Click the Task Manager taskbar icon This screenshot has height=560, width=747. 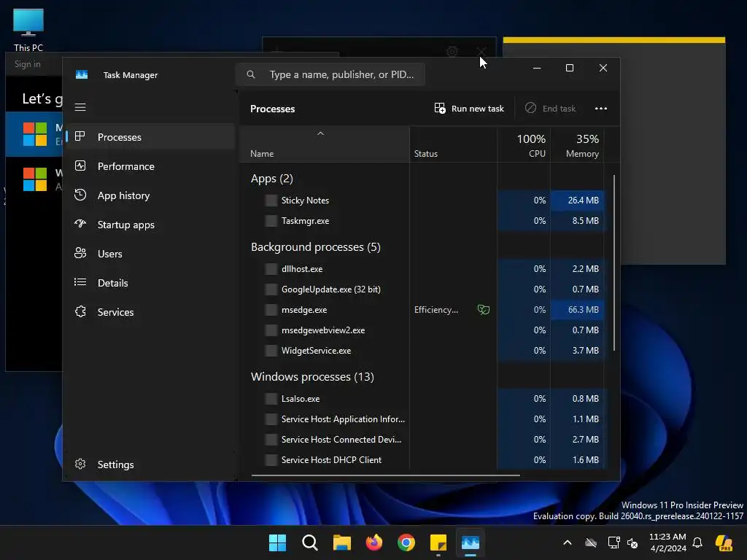[x=471, y=542]
